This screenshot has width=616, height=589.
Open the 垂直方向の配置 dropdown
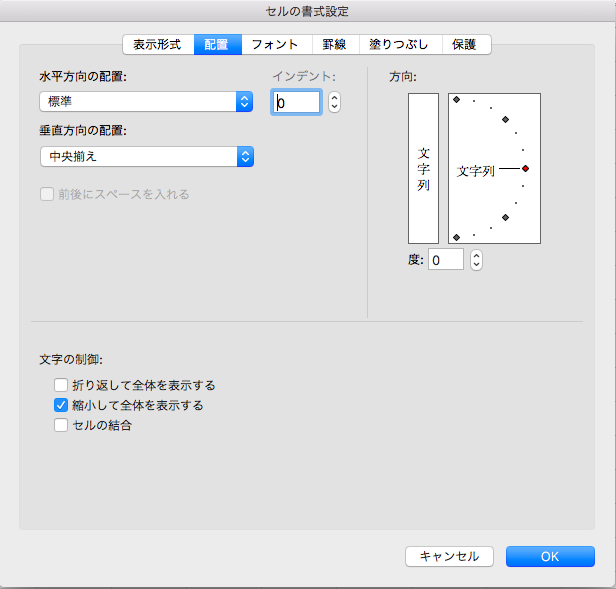(146, 157)
